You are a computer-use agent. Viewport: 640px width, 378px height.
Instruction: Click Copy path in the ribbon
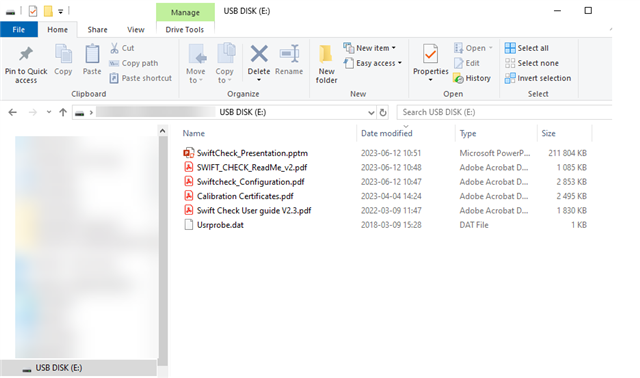(x=133, y=63)
